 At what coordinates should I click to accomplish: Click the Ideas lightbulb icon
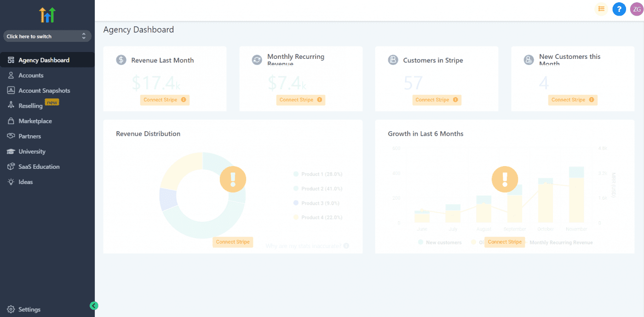click(11, 182)
